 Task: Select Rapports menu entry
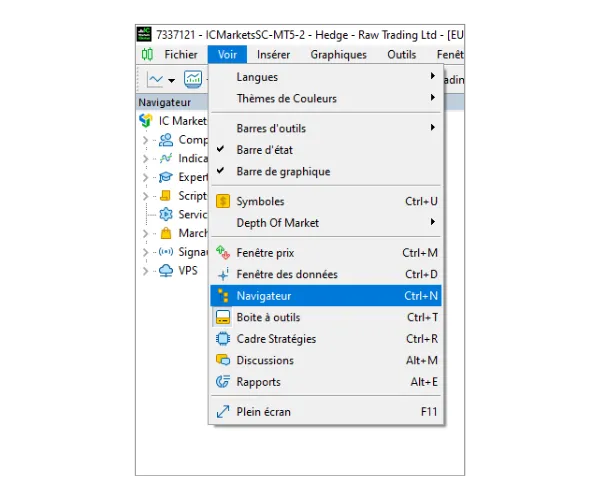pos(326,382)
